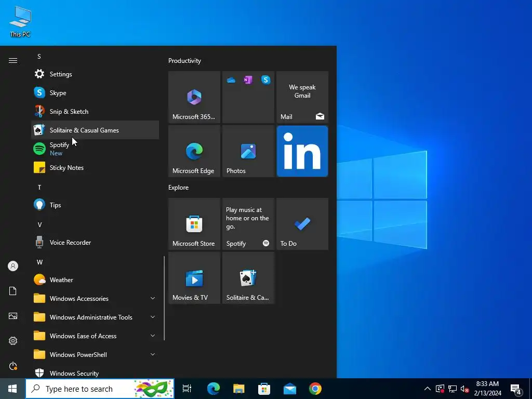Click security alert tray icon with red dot
532x399 pixels.
[440, 389]
